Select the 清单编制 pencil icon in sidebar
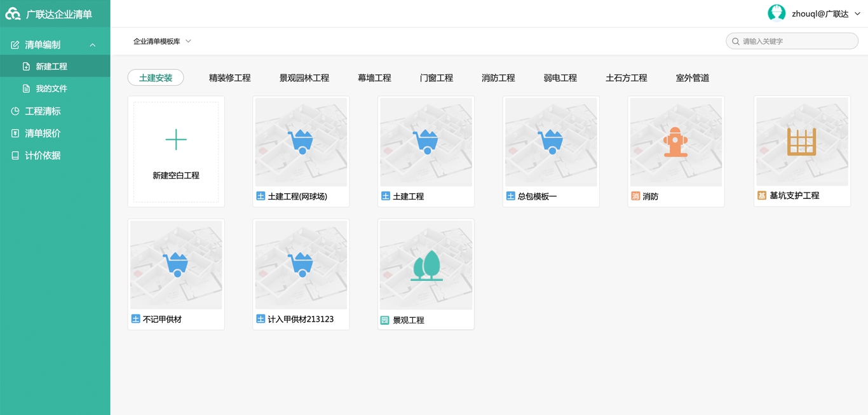The height and width of the screenshot is (415, 868). [14, 44]
